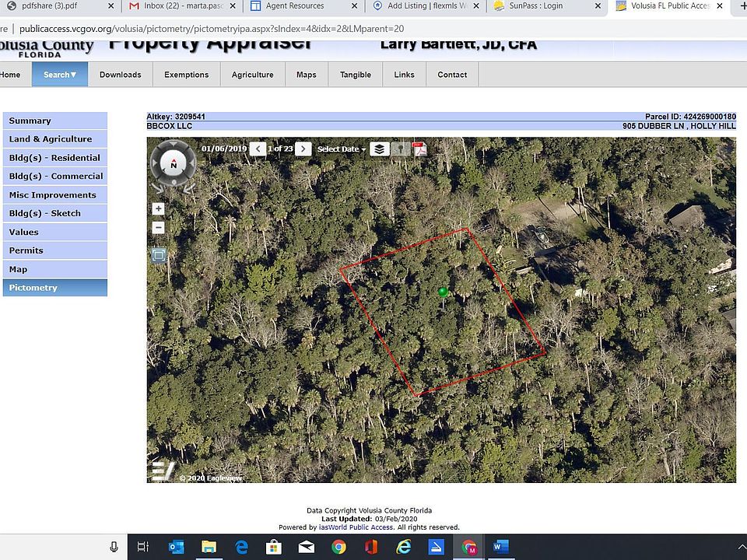Click the compass pan-left arrow
The image size is (747, 560).
pos(154,163)
